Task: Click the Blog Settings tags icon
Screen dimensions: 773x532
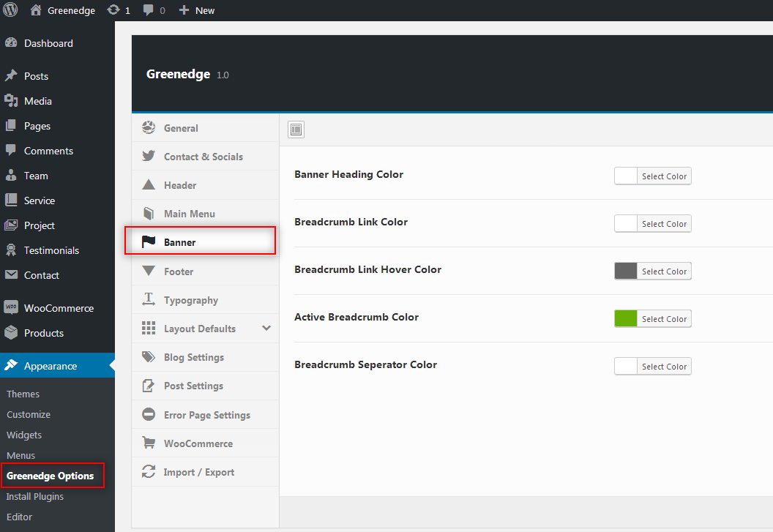Action: (149, 356)
